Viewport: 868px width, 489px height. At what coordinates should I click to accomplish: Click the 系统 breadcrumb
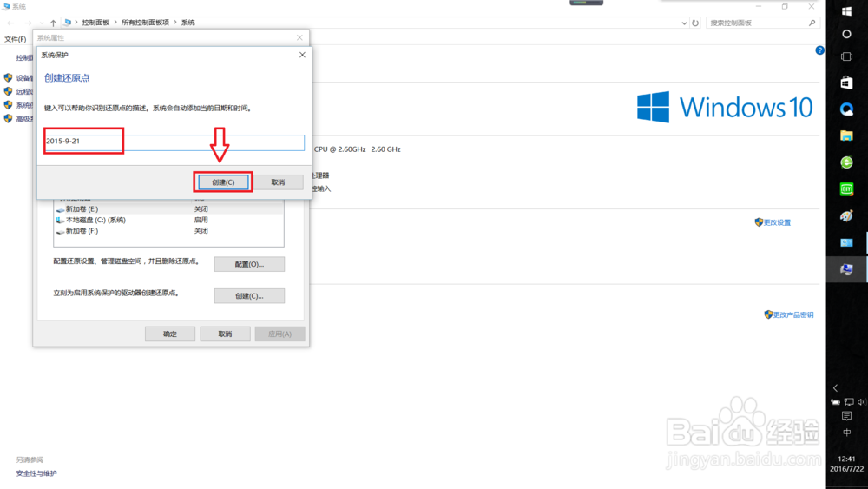click(x=188, y=23)
